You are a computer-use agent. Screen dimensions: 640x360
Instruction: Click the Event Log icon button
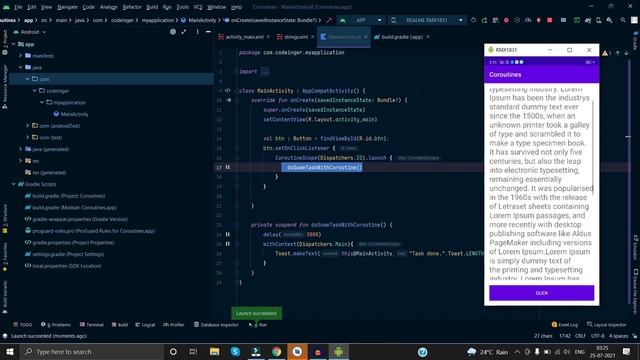565,325
